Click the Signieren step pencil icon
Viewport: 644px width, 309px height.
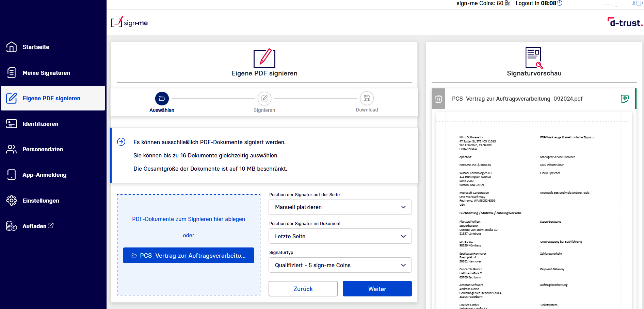click(264, 99)
